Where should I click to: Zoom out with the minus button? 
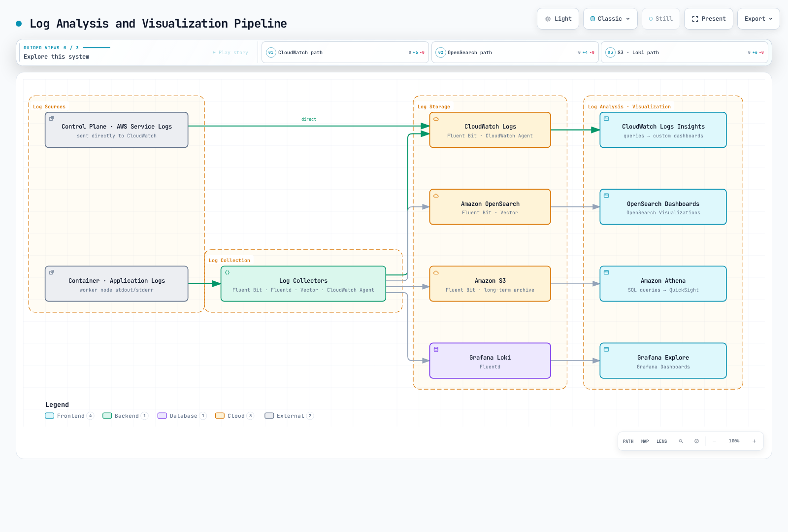(714, 441)
